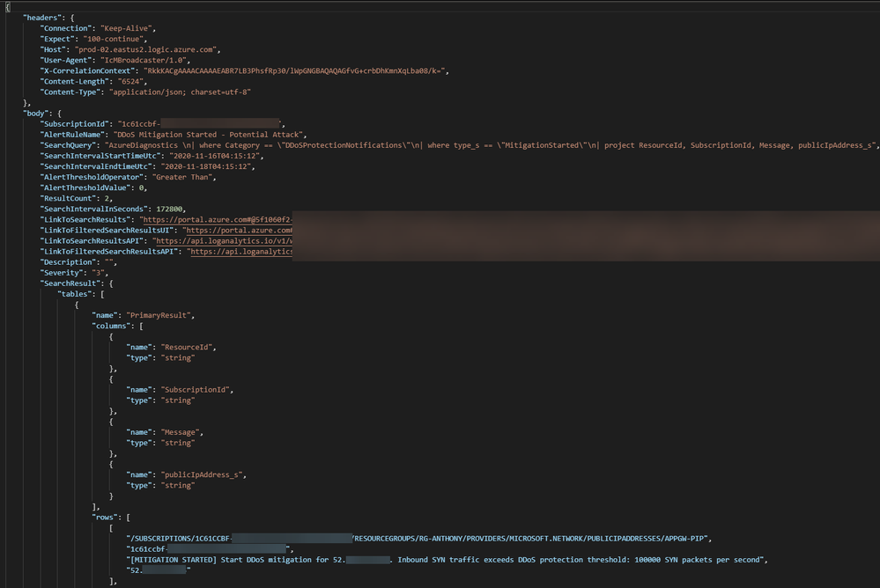
Task: Click the X-CorrelationContext value string
Action: [x=294, y=70]
